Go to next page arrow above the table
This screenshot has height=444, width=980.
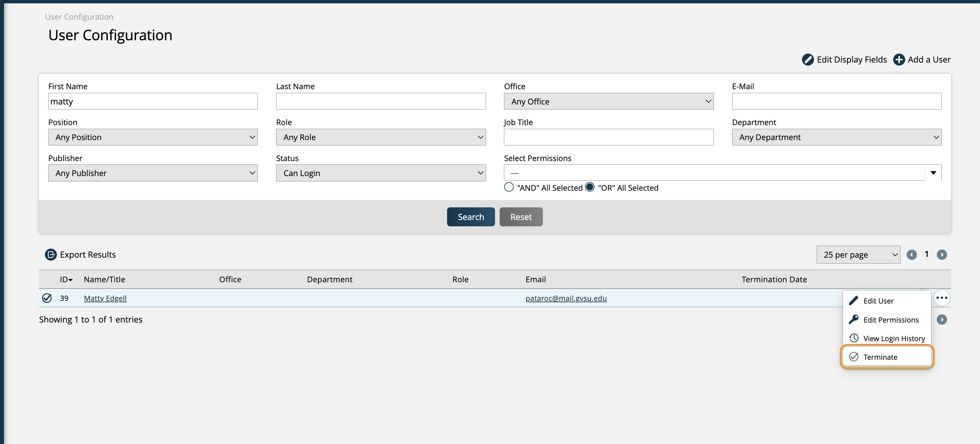pyautogui.click(x=941, y=254)
